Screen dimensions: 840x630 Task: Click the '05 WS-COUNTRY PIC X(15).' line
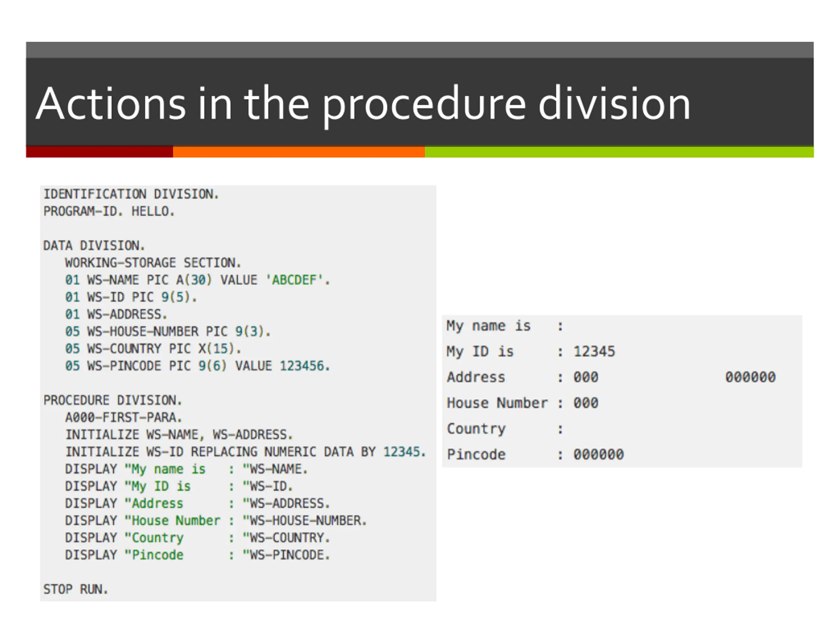[x=153, y=348]
